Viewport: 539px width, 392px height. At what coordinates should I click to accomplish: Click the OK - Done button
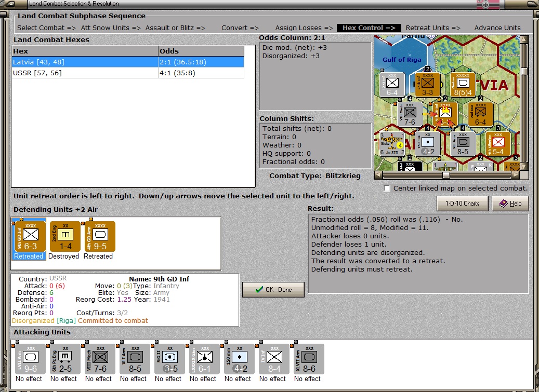[273, 290]
